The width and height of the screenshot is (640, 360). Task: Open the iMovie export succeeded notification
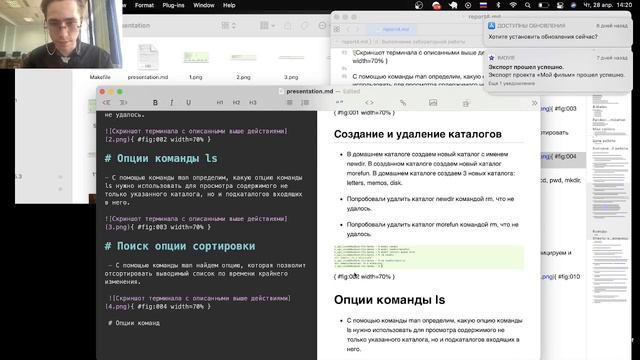click(557, 71)
